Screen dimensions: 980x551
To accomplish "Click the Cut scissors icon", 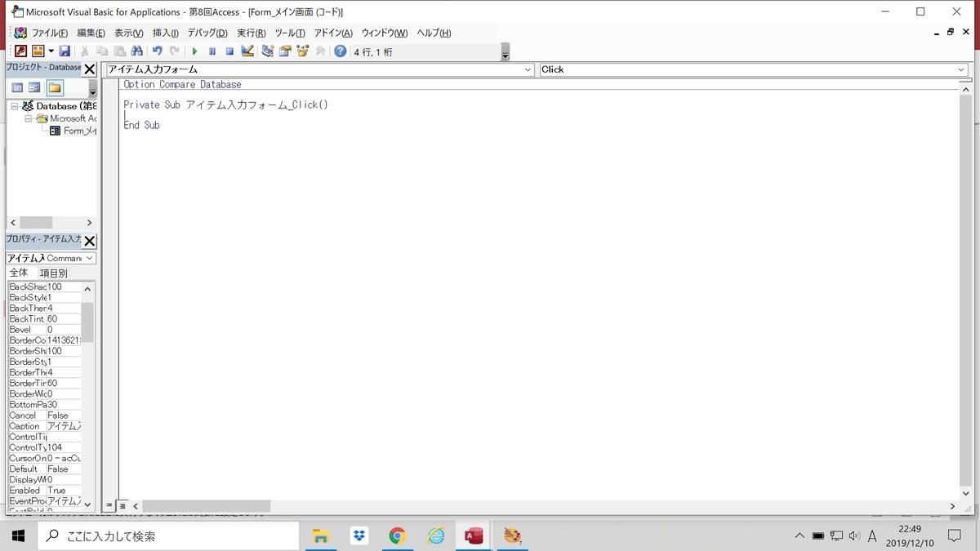I will [85, 51].
